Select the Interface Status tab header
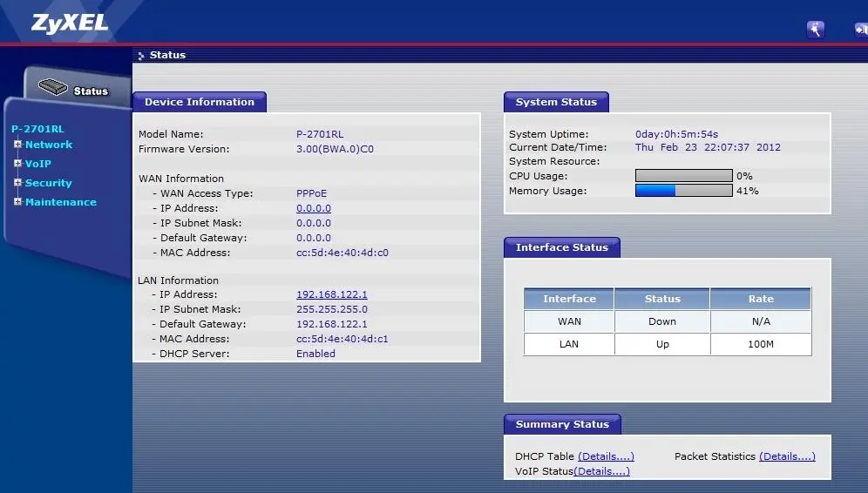 (562, 247)
